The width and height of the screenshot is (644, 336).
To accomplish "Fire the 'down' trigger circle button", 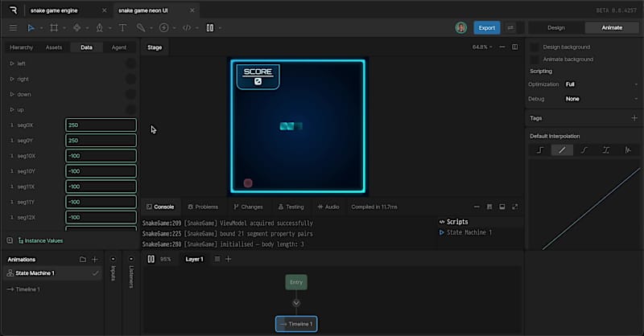I will (x=130, y=94).
